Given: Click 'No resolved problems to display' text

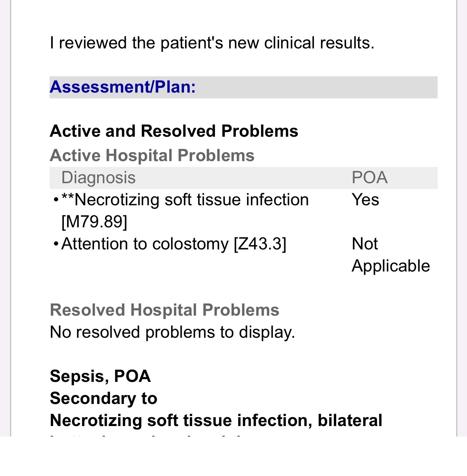Looking at the screenshot, I should (x=172, y=332).
